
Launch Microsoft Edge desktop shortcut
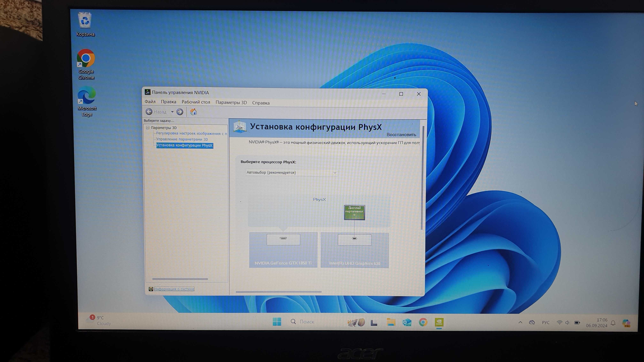(x=87, y=101)
